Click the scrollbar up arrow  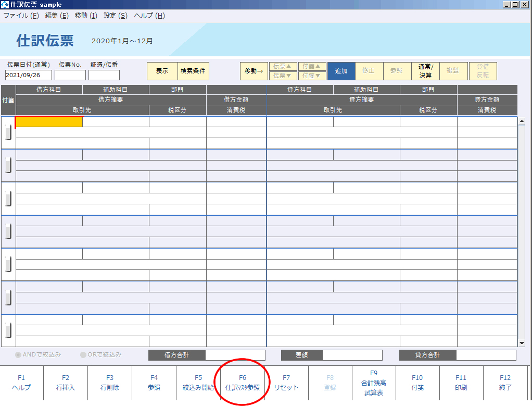coord(522,121)
